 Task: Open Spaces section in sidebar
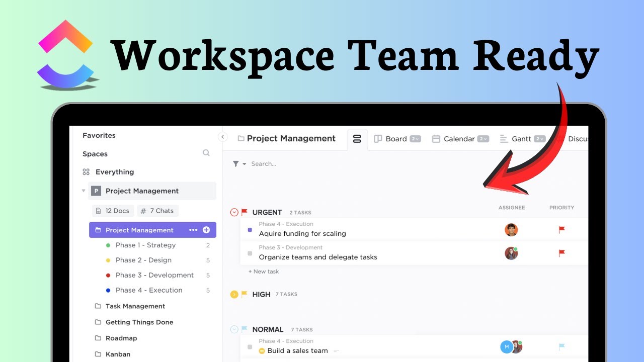pyautogui.click(x=95, y=154)
